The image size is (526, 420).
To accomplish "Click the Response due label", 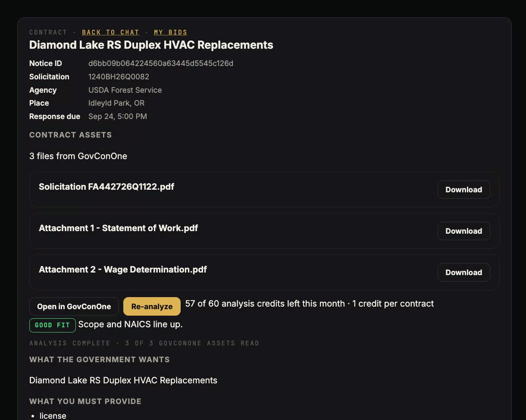I will click(x=55, y=116).
